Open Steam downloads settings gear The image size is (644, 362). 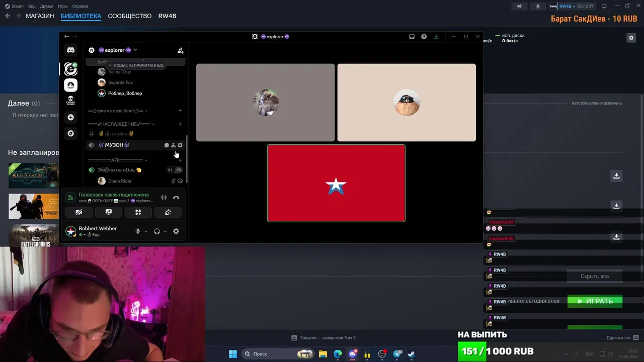[x=631, y=38]
